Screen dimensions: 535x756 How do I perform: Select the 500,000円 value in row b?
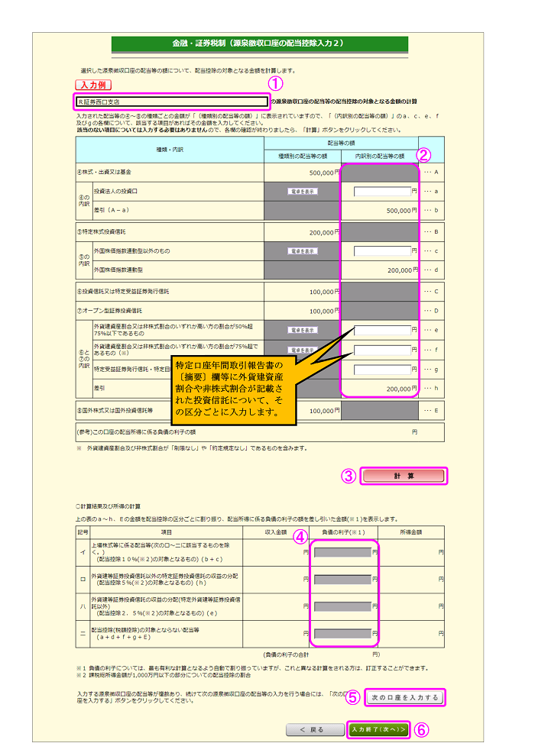[x=401, y=211]
